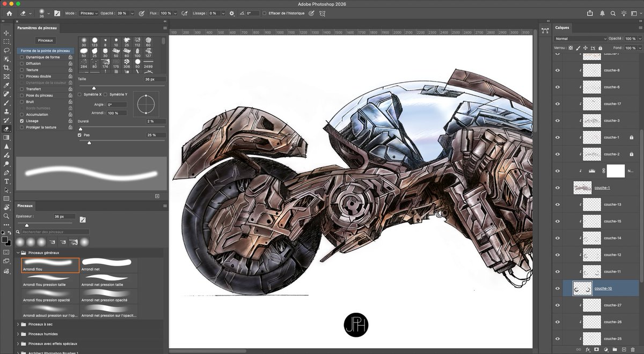Screen dimensions: 644x354
Task: Expand Pinceaux humides folder
Action: pos(18,334)
